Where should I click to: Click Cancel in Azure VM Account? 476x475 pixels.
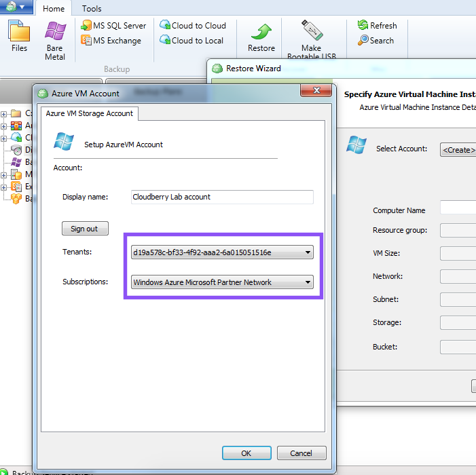pos(301,453)
